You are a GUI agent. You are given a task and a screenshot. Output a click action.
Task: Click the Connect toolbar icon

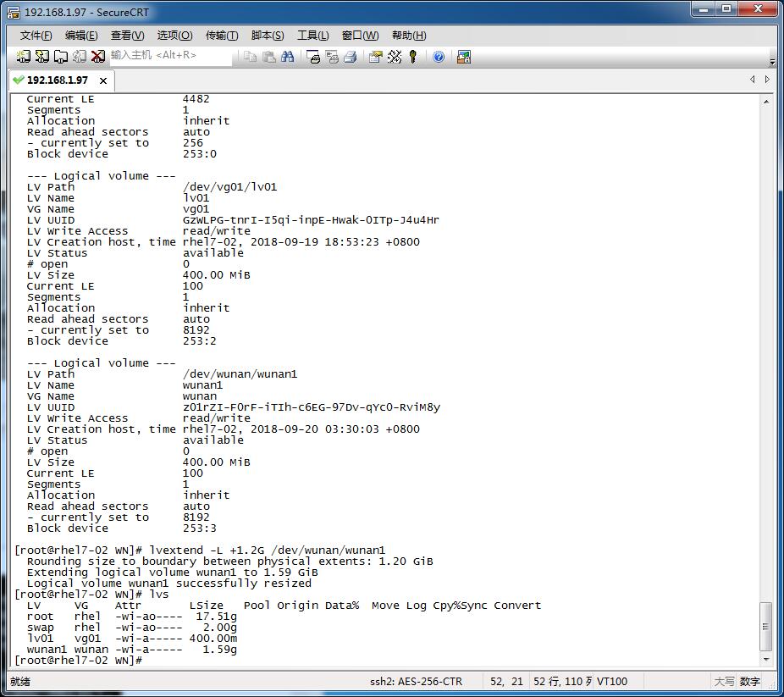[23, 57]
